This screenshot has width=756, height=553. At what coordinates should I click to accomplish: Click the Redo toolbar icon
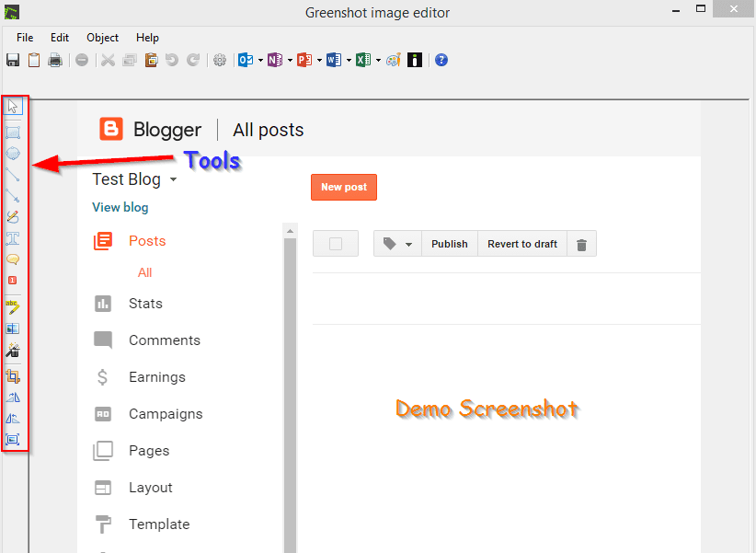point(193,61)
